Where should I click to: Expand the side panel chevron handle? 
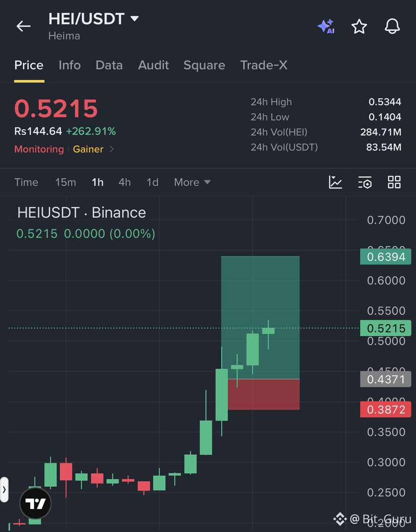[4, 489]
